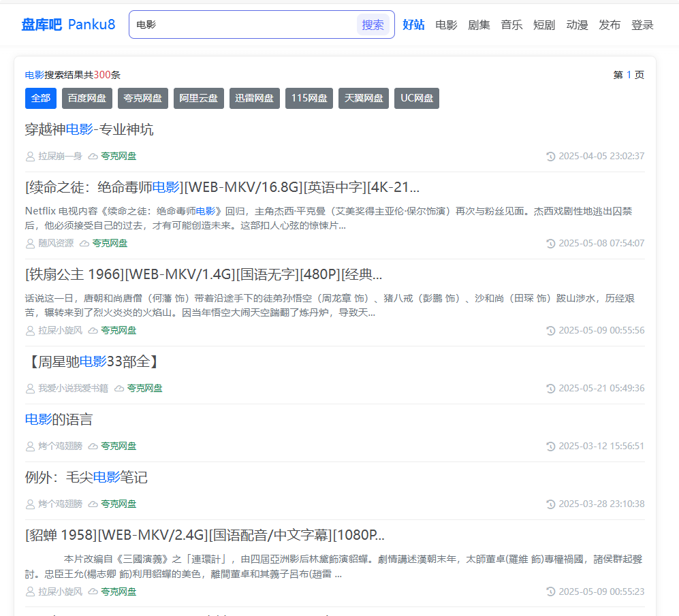
Task: Click 本片改编自 description of 貂蝉 result
Action: pyautogui.click(x=334, y=566)
